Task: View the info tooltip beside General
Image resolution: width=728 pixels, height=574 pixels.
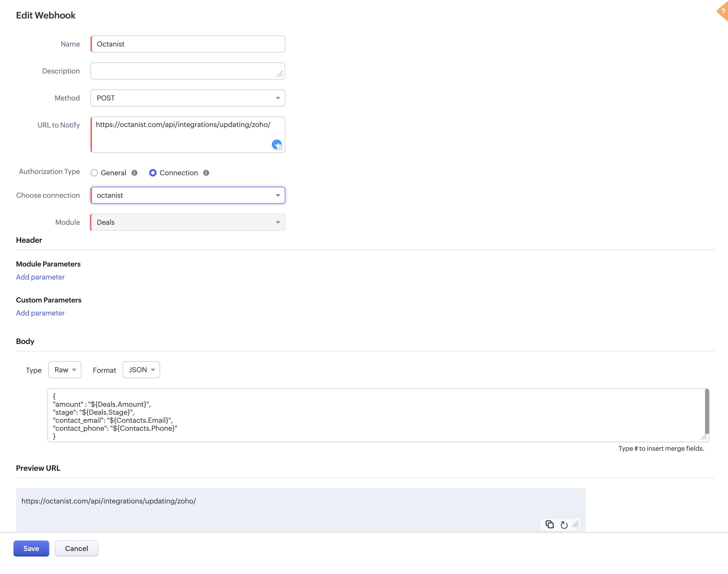Action: [134, 173]
